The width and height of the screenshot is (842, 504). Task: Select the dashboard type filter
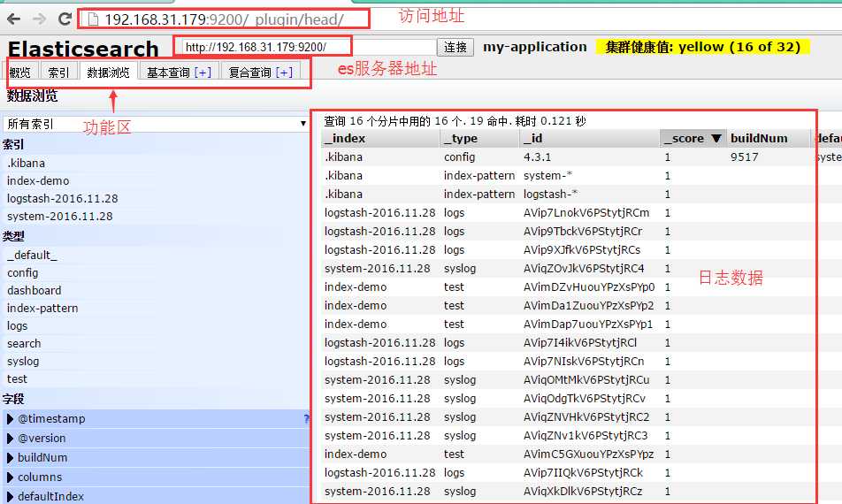[34, 290]
